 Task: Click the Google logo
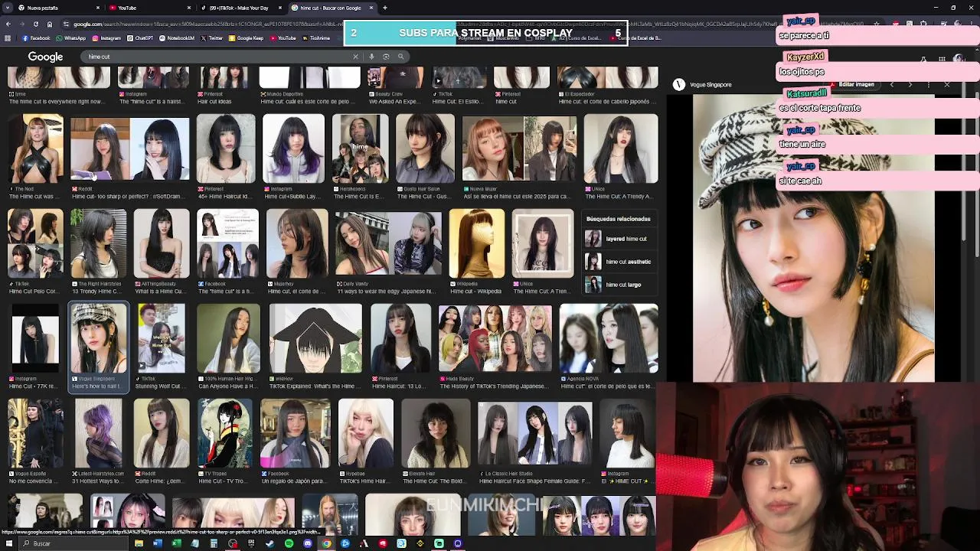point(45,57)
